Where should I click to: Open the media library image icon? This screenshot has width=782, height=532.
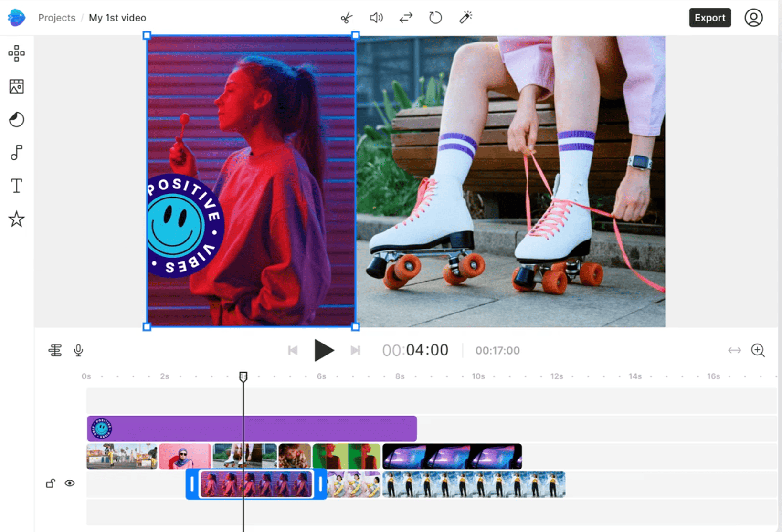click(x=17, y=86)
